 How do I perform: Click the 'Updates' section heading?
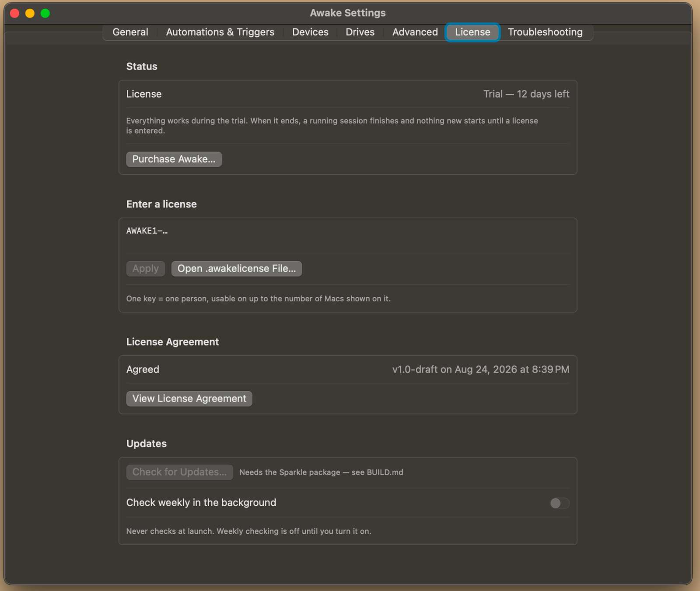146,443
